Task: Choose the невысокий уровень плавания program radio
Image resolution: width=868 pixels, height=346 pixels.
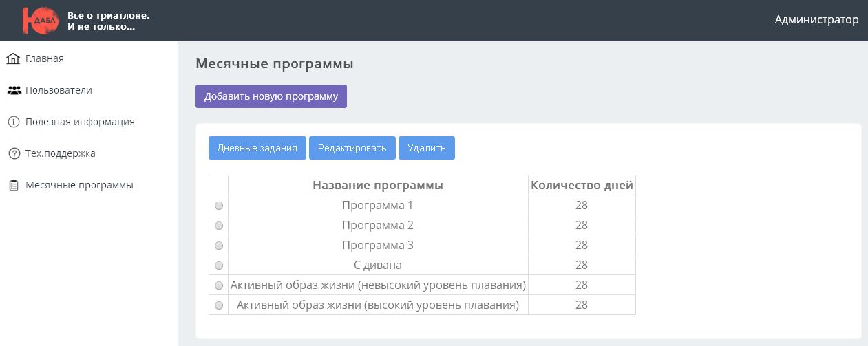Action: click(219, 285)
